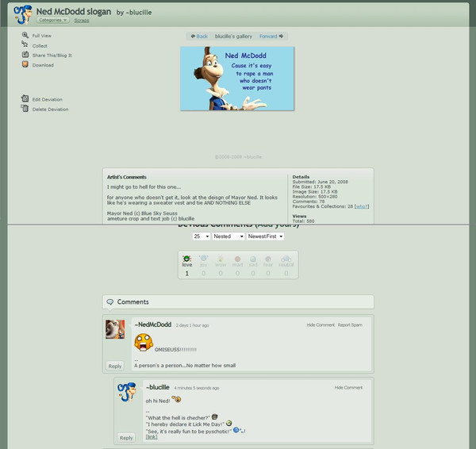This screenshot has height=449, width=476.
Task: Click the shocked emoticon in NedMcDodd's comment
Action: 144,342
